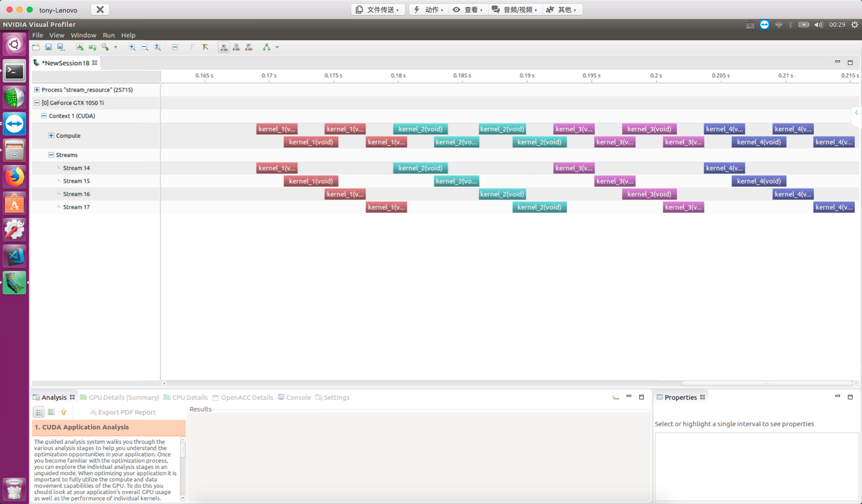
Task: Collapse the Streams tree node
Action: (51, 155)
